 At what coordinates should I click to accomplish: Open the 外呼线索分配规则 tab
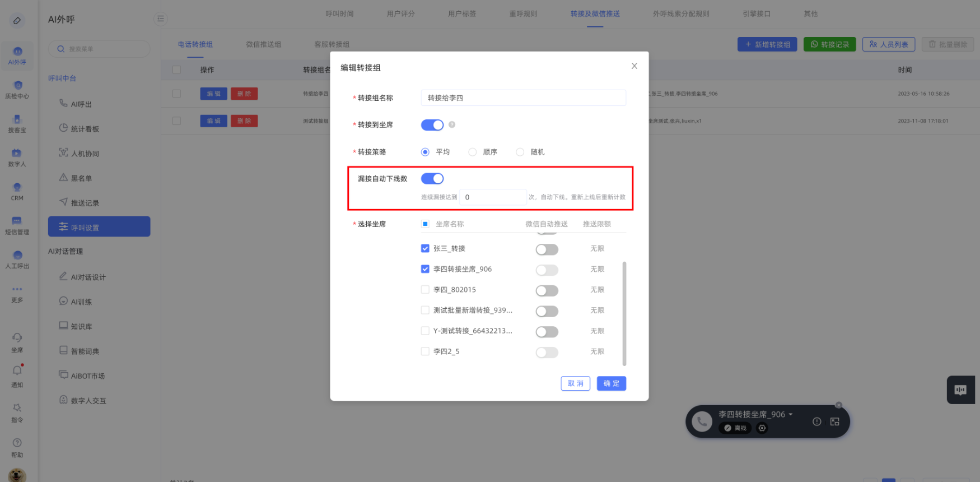[680, 13]
